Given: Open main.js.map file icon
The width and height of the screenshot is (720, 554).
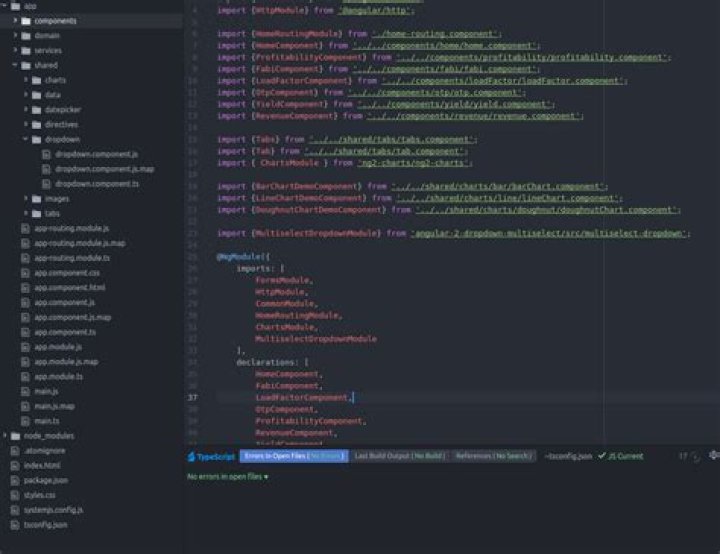Looking at the screenshot, I should coord(26,406).
